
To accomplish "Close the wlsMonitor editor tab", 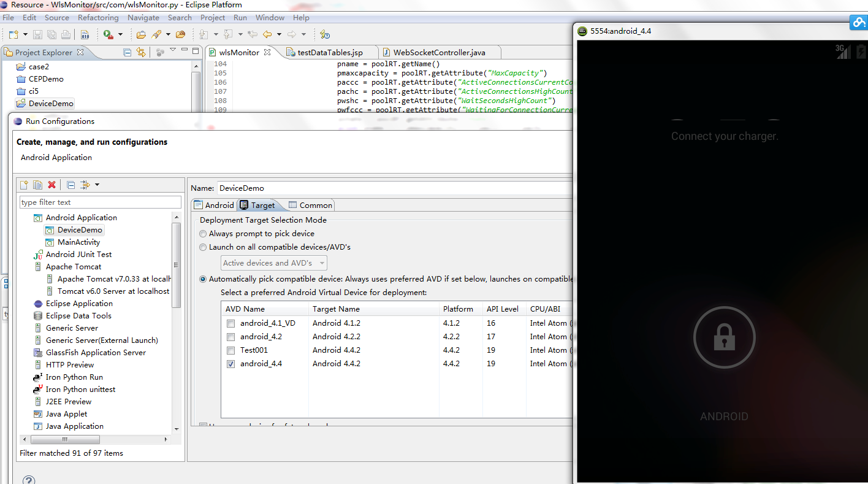I will point(267,52).
